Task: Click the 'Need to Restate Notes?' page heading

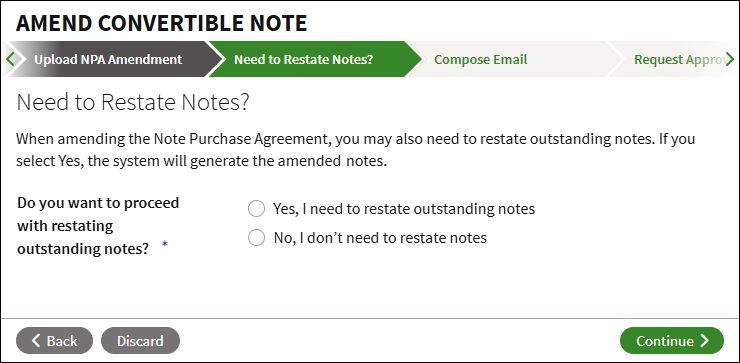Action: point(133,102)
